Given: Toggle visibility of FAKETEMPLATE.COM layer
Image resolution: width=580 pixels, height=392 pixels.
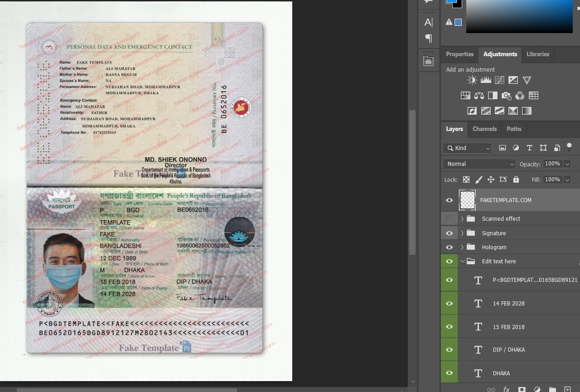Looking at the screenshot, I should pyautogui.click(x=449, y=200).
